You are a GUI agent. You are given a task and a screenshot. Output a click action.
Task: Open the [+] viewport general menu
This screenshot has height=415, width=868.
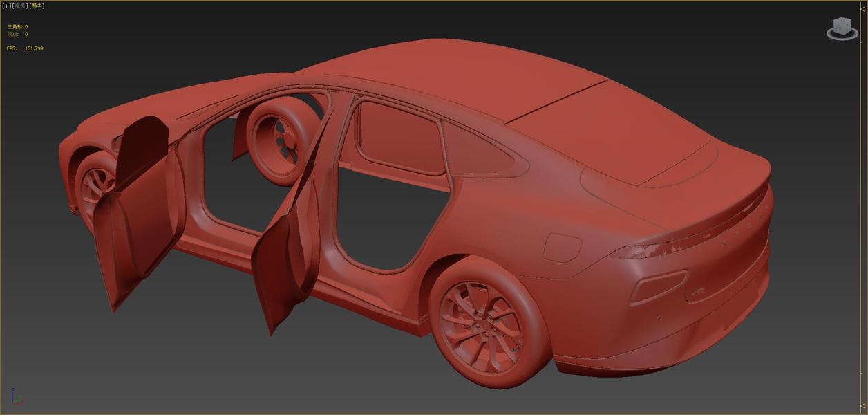(7, 6)
